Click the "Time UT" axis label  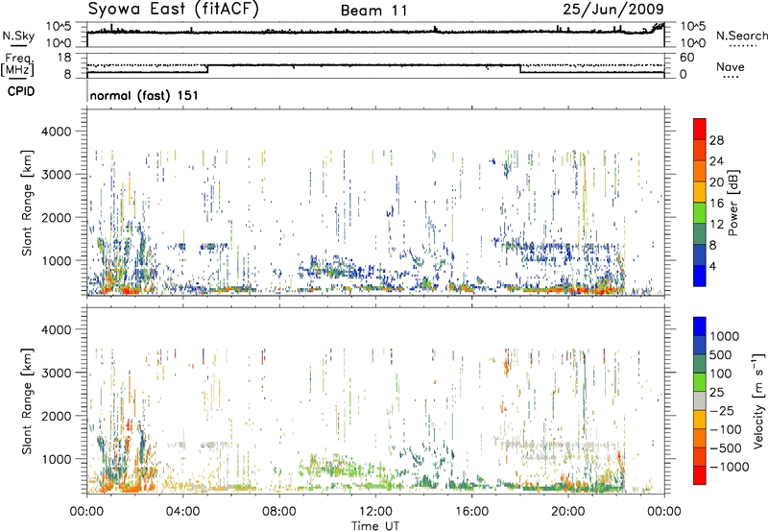click(375, 526)
